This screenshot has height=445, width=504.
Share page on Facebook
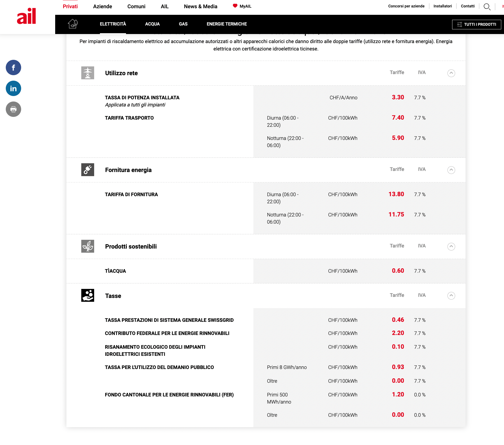[x=13, y=67]
